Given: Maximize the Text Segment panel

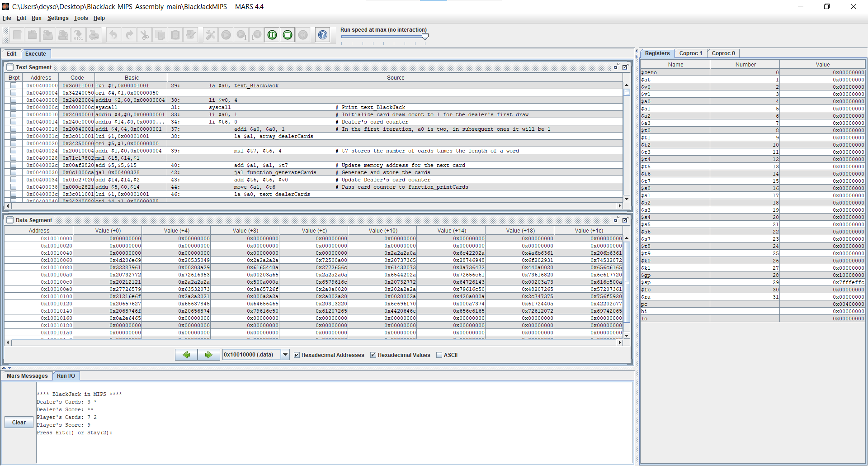Looking at the screenshot, I should tap(625, 67).
